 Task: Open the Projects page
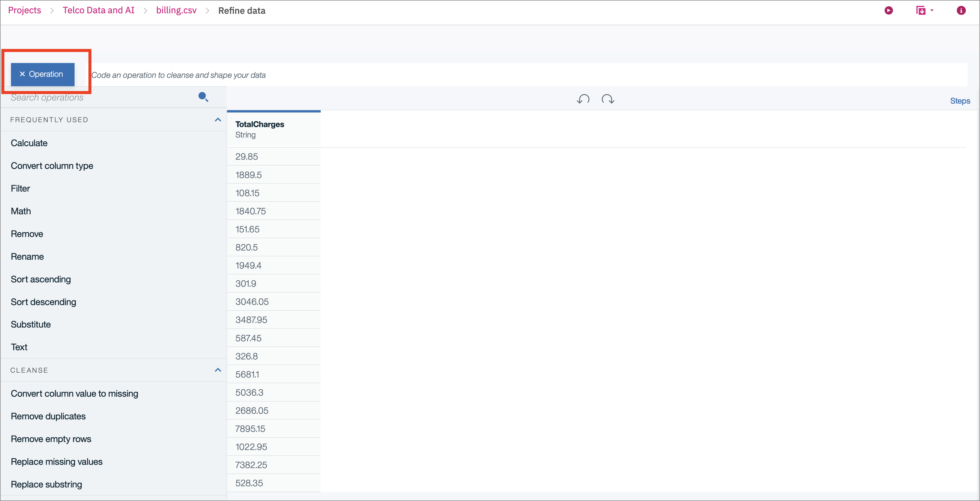[x=24, y=10]
